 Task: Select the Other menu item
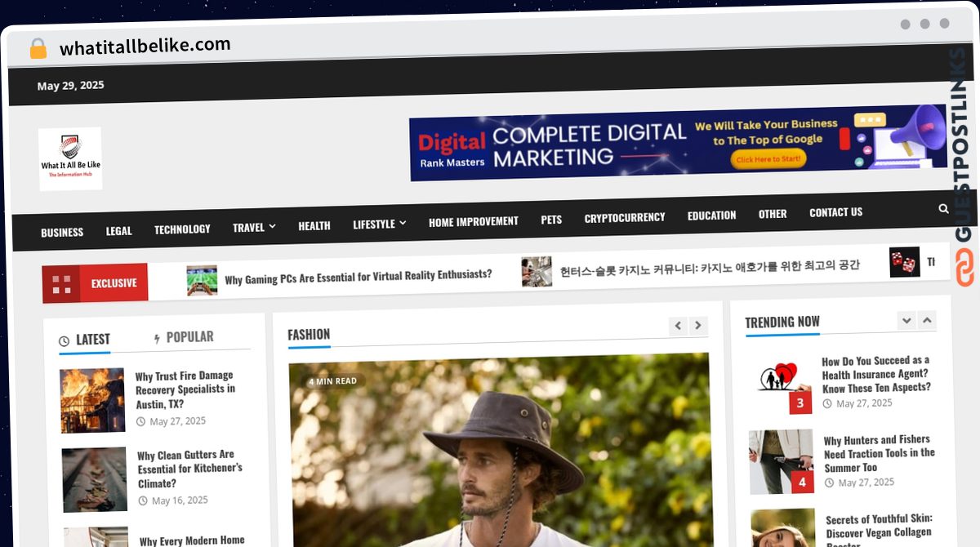(x=773, y=214)
